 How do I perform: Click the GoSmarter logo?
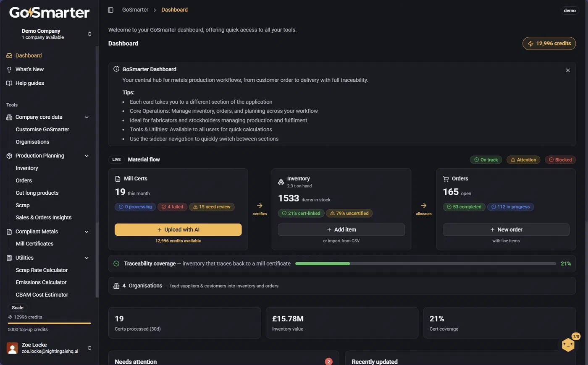pyautogui.click(x=50, y=12)
